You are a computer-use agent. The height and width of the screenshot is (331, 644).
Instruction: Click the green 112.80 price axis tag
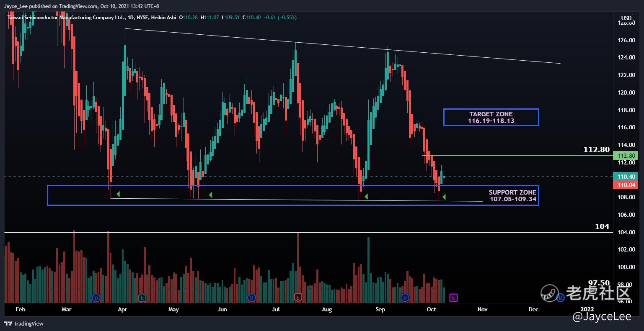pos(625,156)
